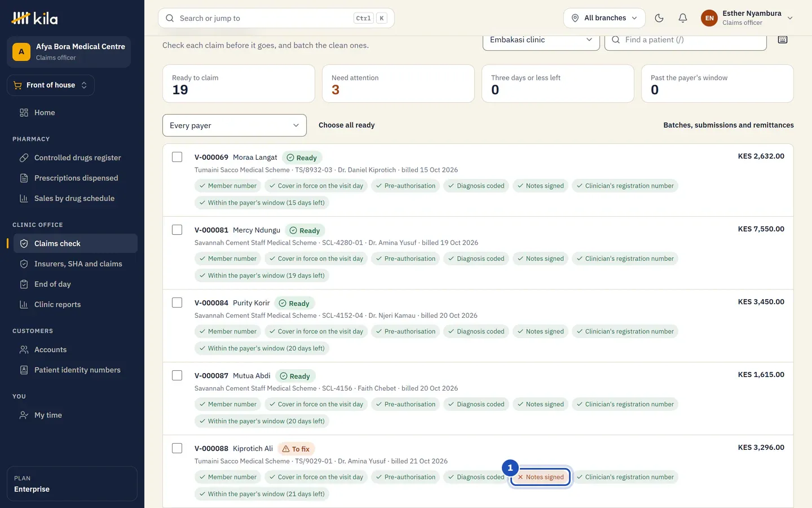The image size is (812, 508).
Task: Go to Insurers, SHA and claims
Action: [76, 264]
